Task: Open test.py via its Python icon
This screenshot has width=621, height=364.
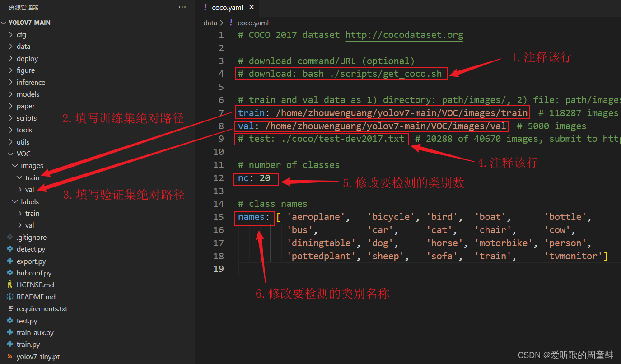Action: click(10, 321)
